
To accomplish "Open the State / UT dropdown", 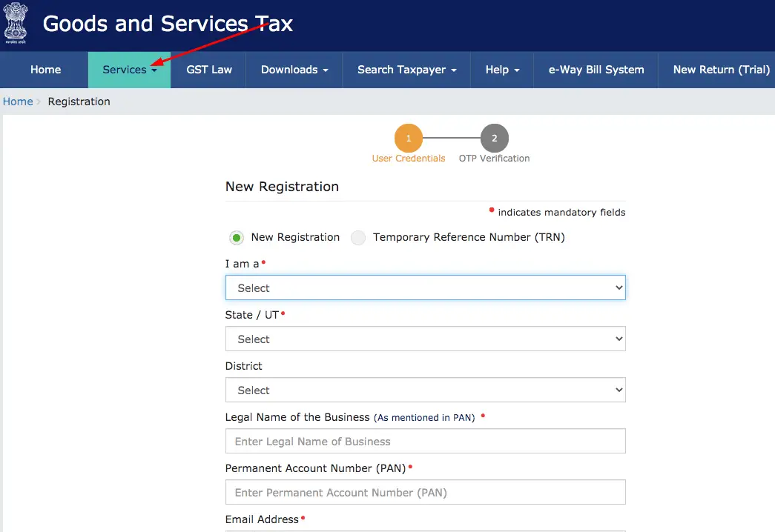I will [425, 339].
